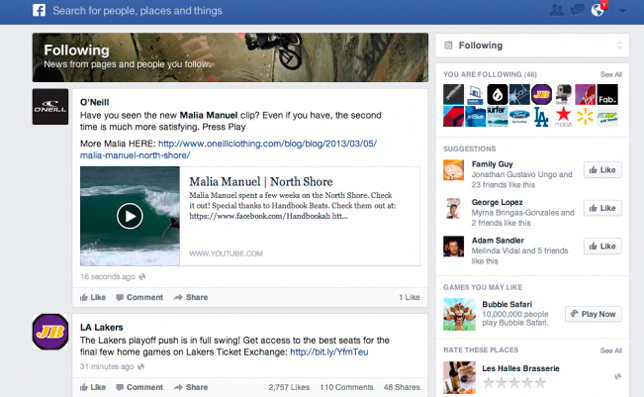Click the Bubble Safari game thumbnail
This screenshot has height=397, width=644.
[459, 314]
